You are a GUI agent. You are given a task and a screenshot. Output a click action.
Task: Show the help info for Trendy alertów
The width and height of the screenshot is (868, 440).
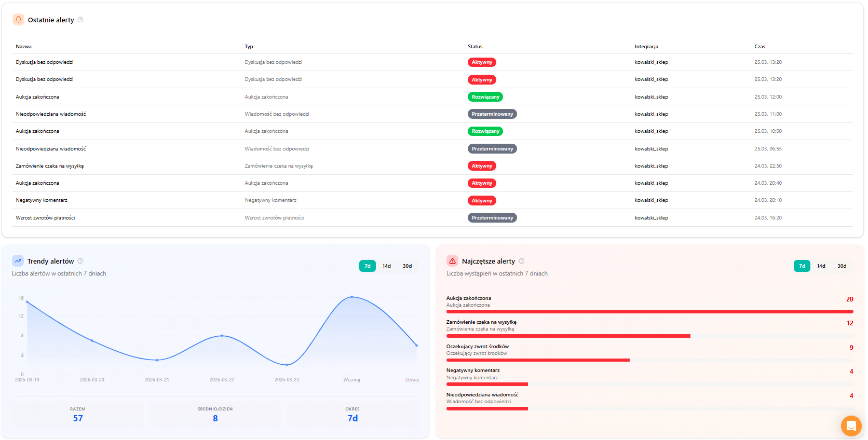(x=80, y=261)
